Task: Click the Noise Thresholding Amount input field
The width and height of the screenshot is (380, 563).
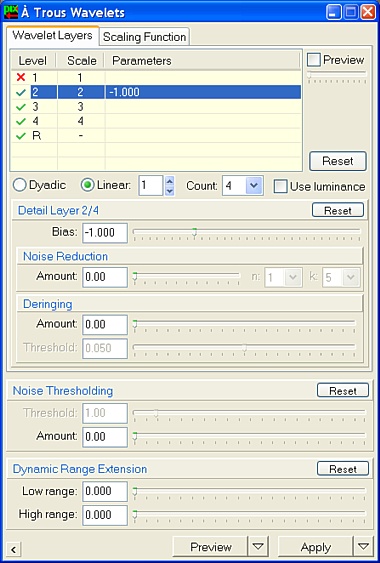Action: [105, 437]
